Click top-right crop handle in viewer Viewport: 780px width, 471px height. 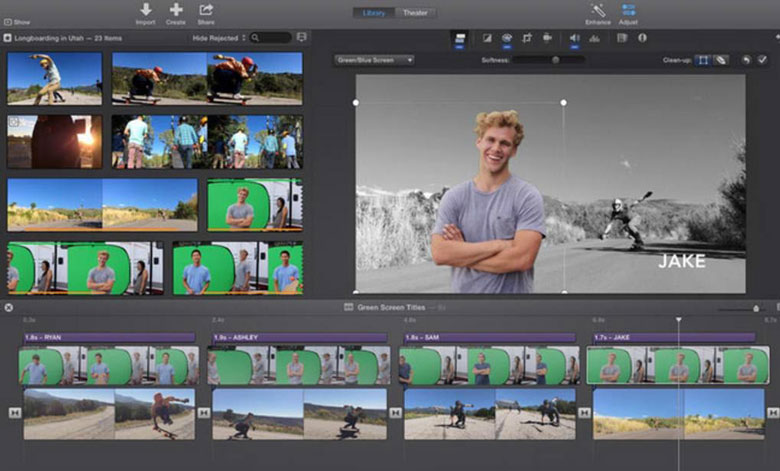[563, 102]
